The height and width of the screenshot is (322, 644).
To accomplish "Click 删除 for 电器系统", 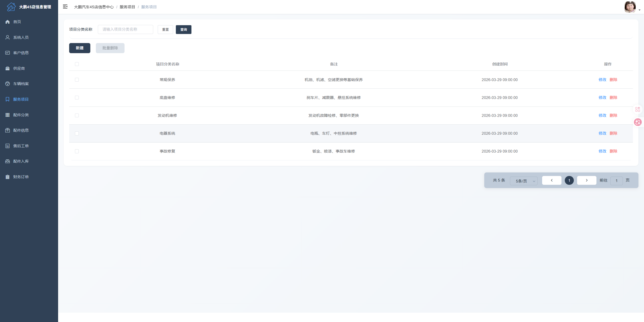I will pos(614,133).
